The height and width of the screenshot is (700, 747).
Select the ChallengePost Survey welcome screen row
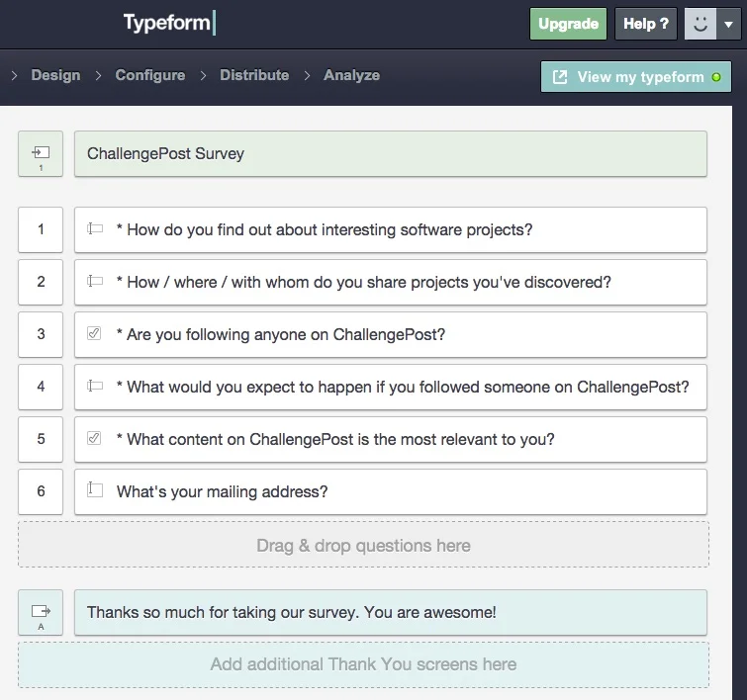click(x=391, y=154)
